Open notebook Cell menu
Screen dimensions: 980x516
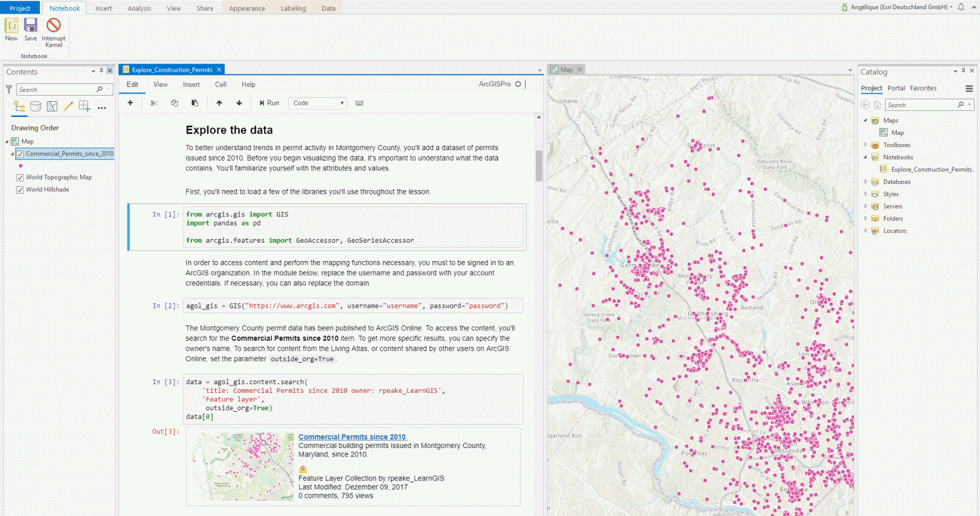221,85
